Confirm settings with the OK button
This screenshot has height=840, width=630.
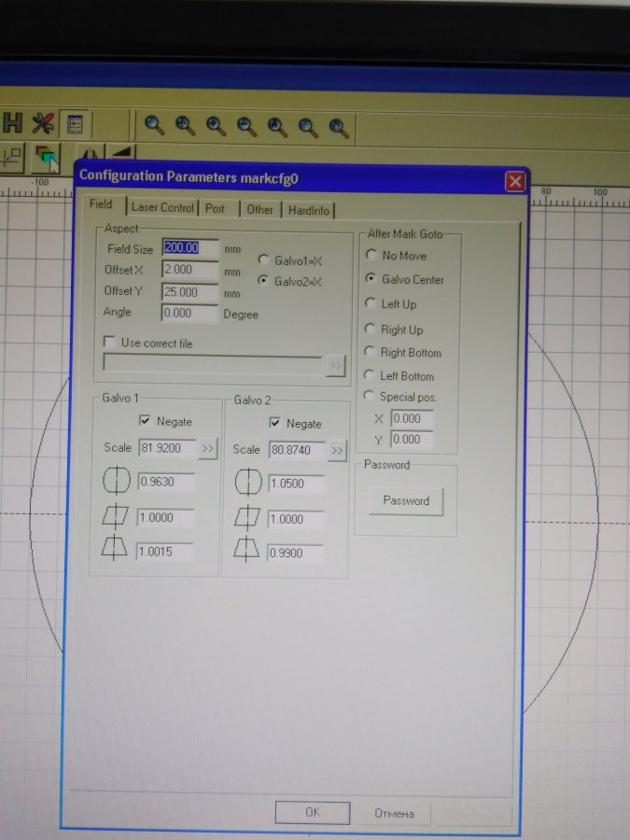pyautogui.click(x=313, y=812)
